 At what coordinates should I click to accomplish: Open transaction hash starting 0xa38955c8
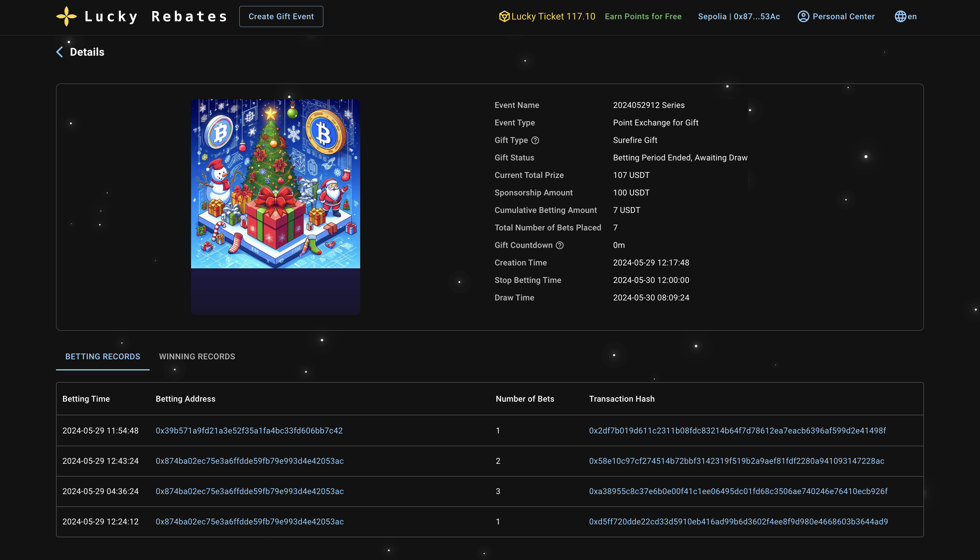(x=738, y=491)
